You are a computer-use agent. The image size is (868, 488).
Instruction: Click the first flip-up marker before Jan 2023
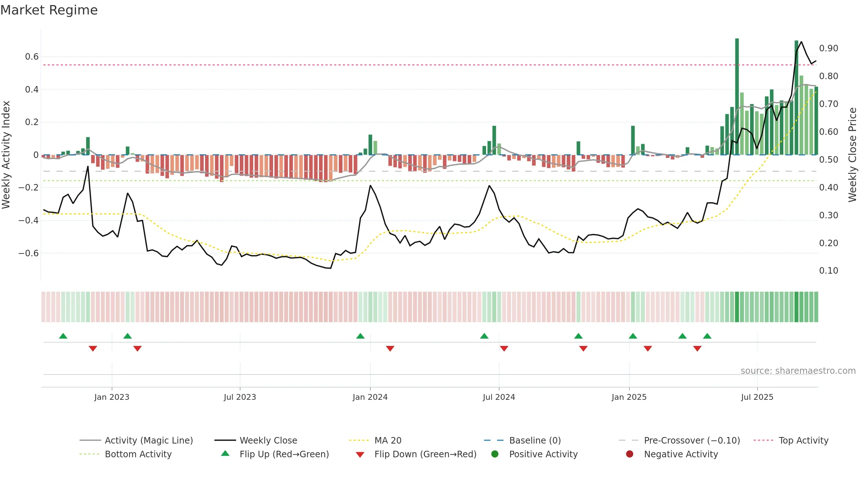(63, 336)
